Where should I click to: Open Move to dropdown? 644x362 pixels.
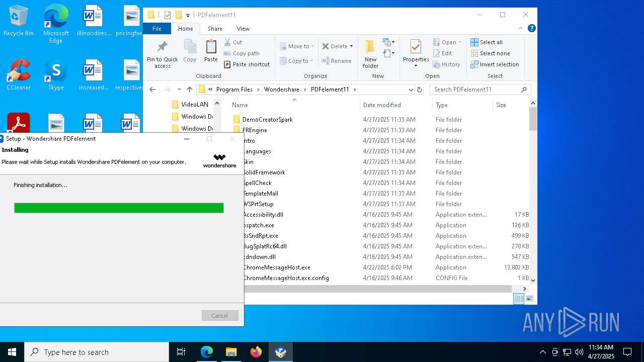(297, 46)
